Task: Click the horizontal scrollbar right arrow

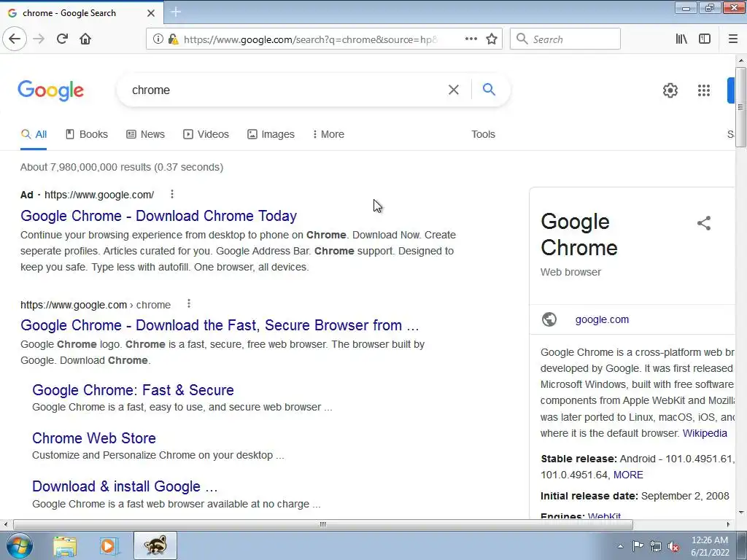Action: tap(728, 524)
